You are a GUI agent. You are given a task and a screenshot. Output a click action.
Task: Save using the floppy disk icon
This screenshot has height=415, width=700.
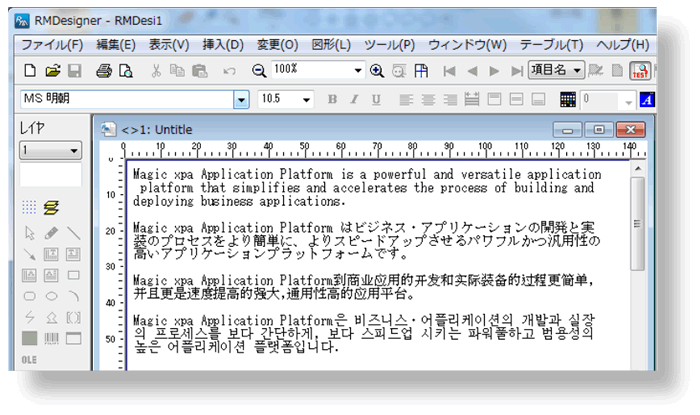point(74,71)
